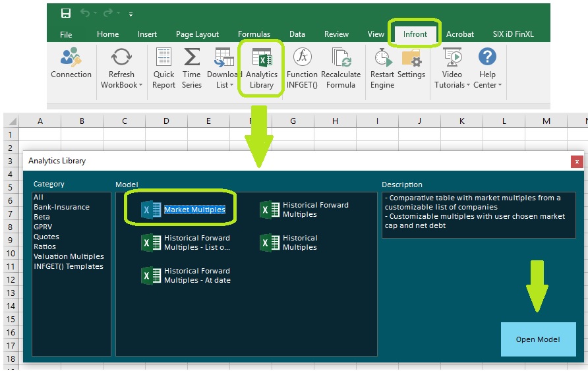This screenshot has width=588, height=371.
Task: Select column D header
Action: pos(166,121)
